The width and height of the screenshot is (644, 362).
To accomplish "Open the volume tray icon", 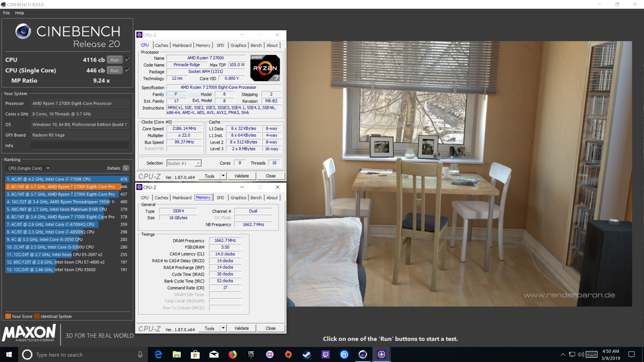I will click(581, 354).
